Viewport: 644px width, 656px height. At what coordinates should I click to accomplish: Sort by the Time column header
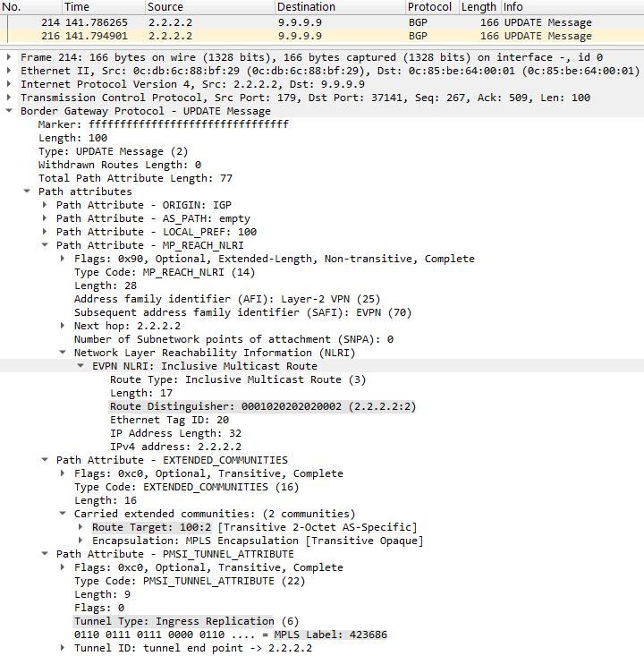104,7
